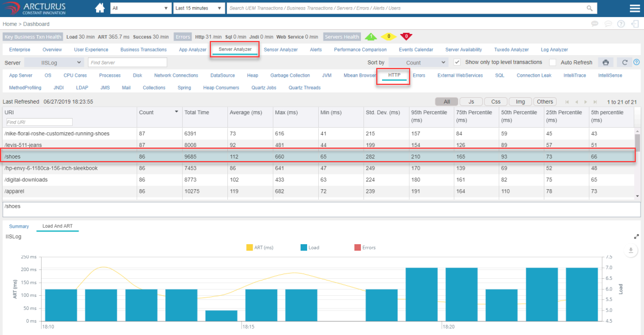Click the Garbage Collection link
This screenshot has width=644, height=335.
(290, 76)
